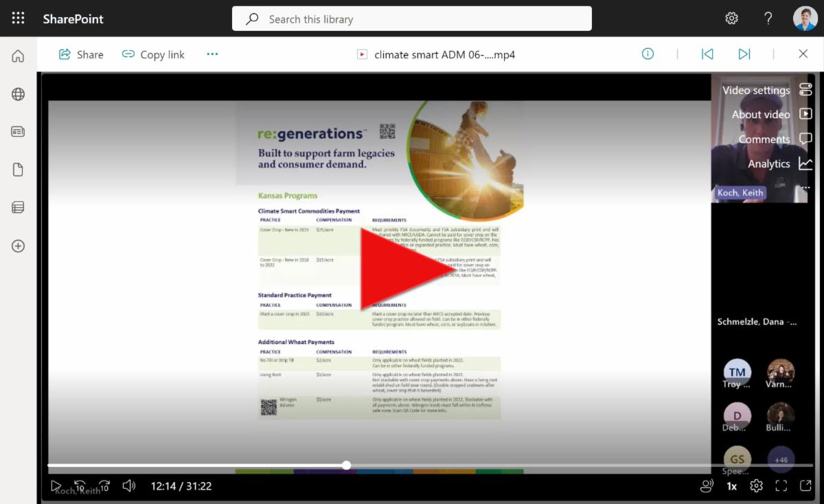Screen dimensions: 824x504
Task: Seek using the progress bar handle
Action: (347, 466)
